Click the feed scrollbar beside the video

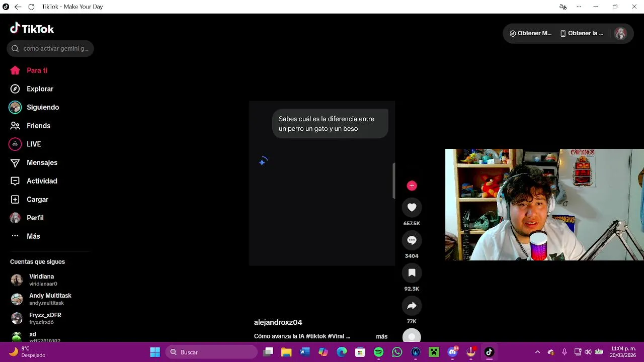coord(393,181)
